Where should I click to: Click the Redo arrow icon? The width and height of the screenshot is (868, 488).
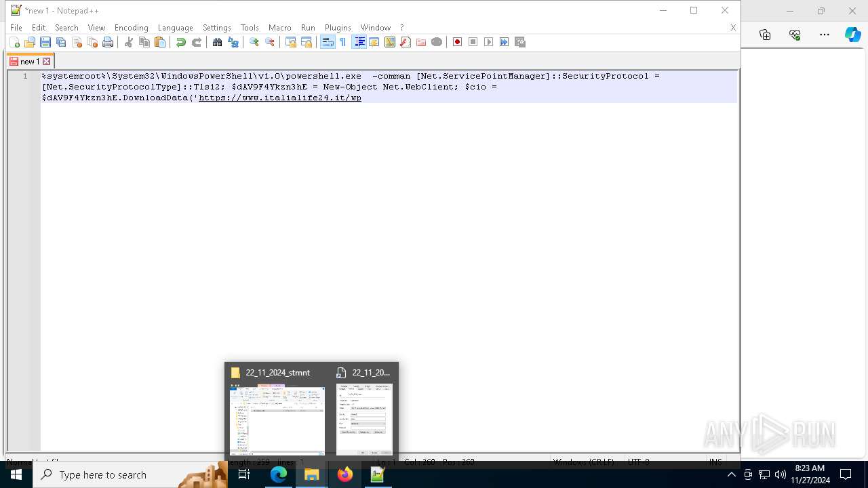197,42
